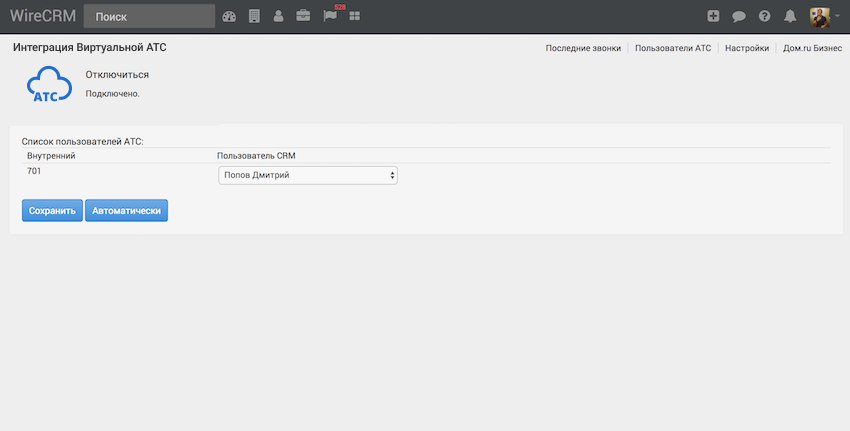Image resolution: width=850 pixels, height=431 pixels.
Task: Go to Последние звонки tab
Action: (583, 48)
